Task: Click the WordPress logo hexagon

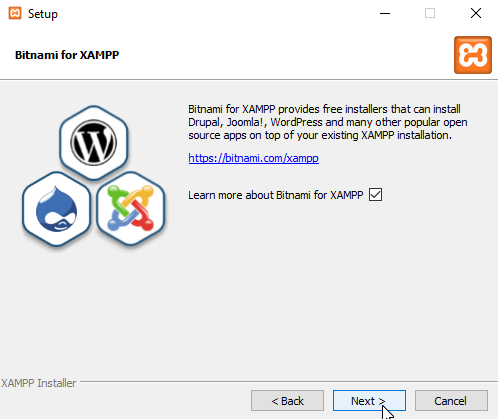Action: tap(94, 143)
